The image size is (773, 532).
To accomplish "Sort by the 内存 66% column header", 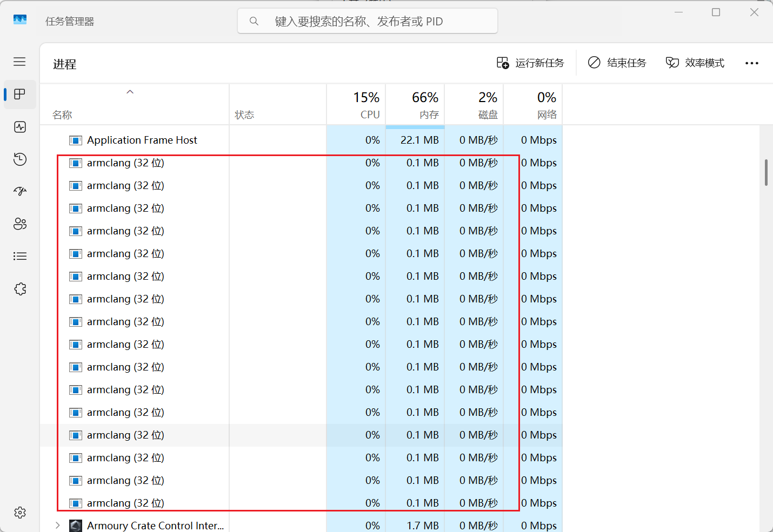I will (x=415, y=105).
